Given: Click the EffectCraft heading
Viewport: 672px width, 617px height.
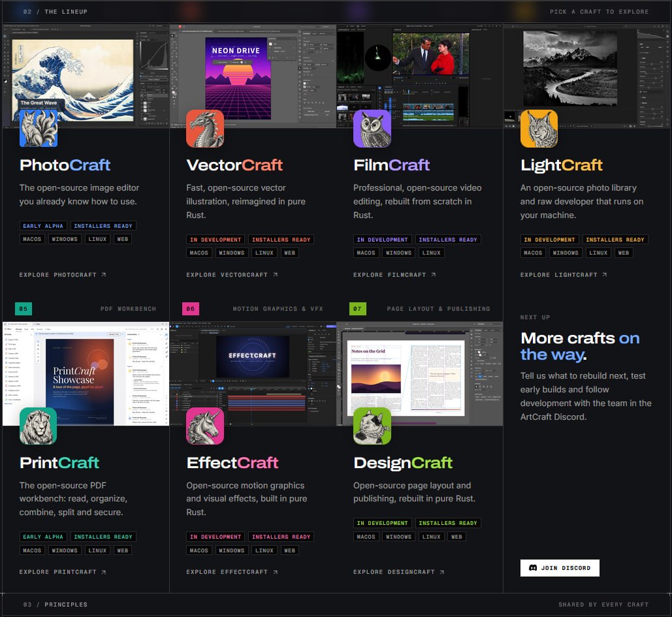Looking at the screenshot, I should 232,463.
